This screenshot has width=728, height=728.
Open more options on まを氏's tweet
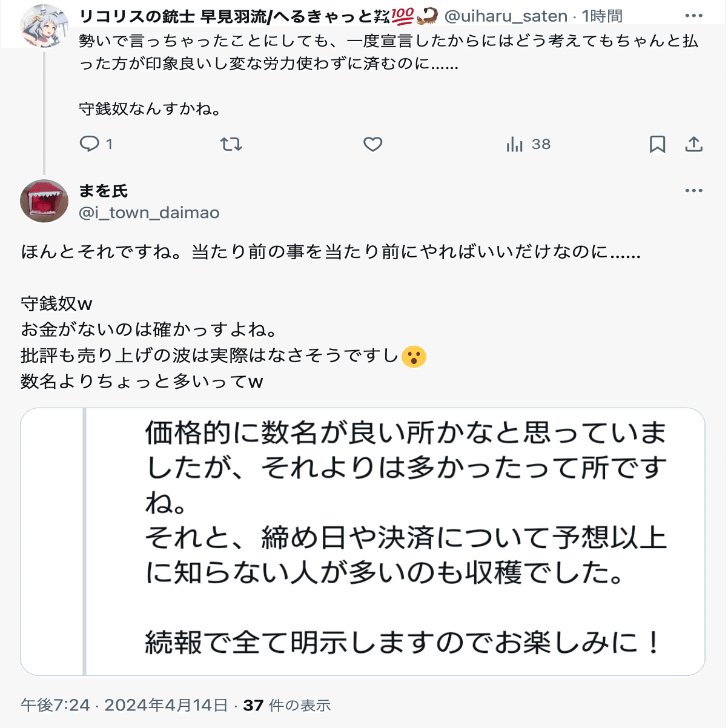693,191
